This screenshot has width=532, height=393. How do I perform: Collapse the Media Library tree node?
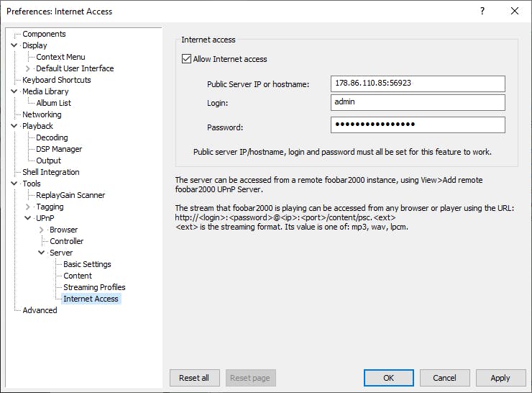[14, 91]
